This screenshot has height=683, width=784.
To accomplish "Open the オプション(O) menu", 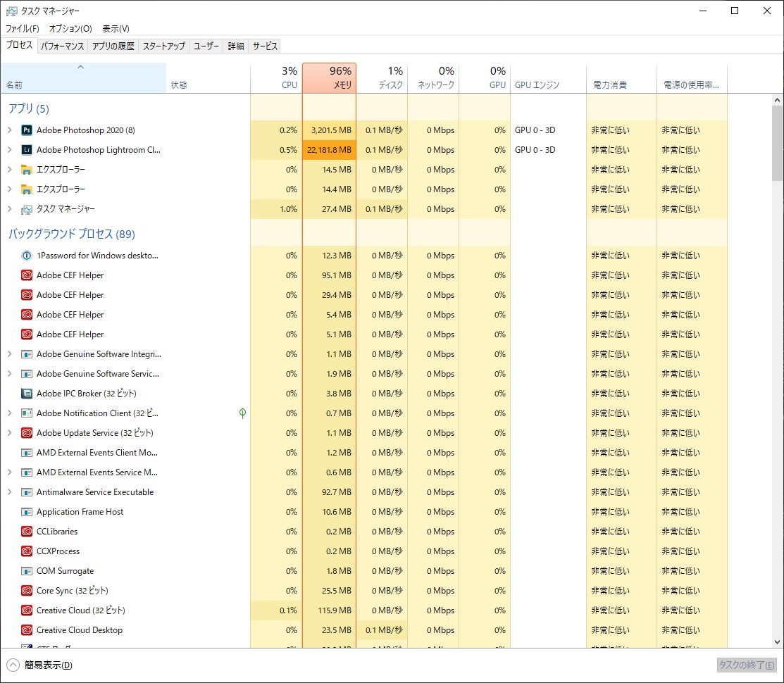I will point(70,28).
